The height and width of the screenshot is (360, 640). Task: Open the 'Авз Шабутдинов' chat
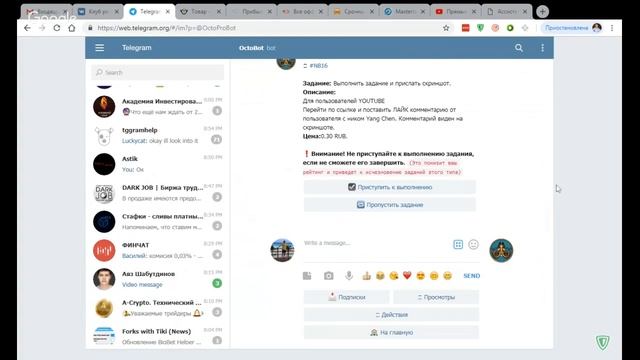click(158, 279)
